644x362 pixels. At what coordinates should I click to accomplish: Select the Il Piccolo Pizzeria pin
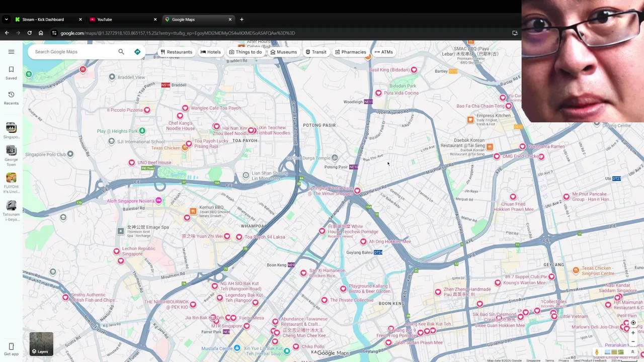(147, 110)
